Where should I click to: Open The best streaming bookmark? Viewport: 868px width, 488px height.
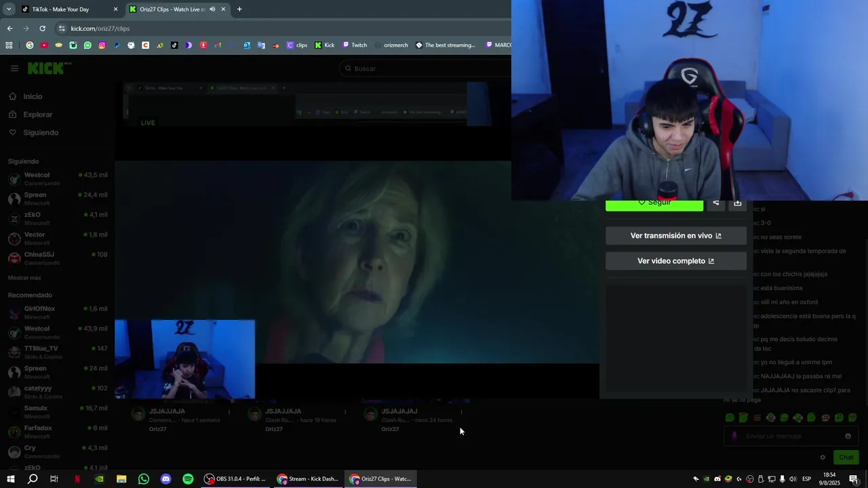point(446,45)
